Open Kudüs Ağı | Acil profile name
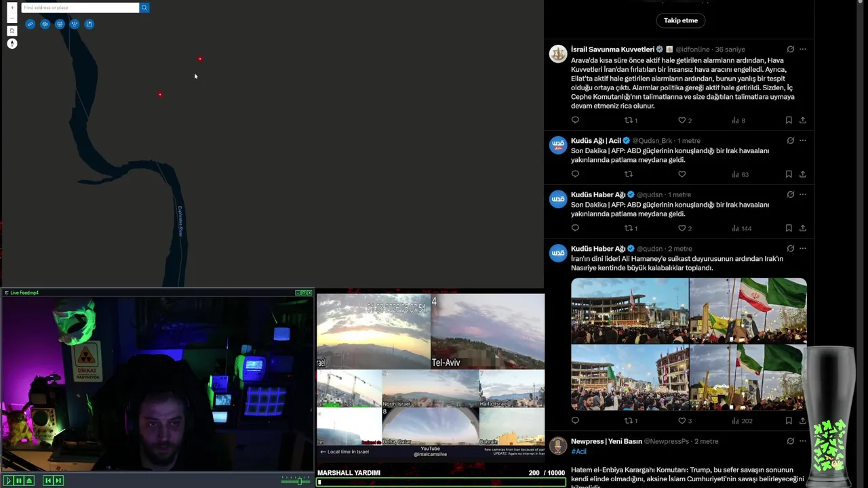868x488 pixels. (596, 140)
